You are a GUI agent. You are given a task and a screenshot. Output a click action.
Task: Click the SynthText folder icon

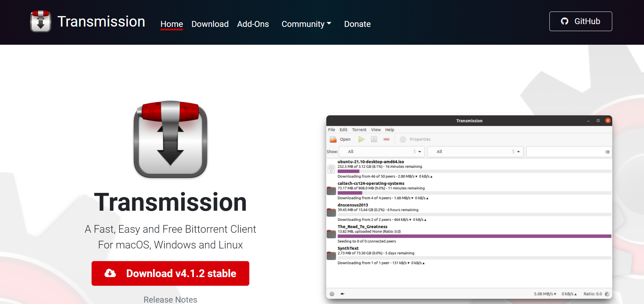(331, 256)
